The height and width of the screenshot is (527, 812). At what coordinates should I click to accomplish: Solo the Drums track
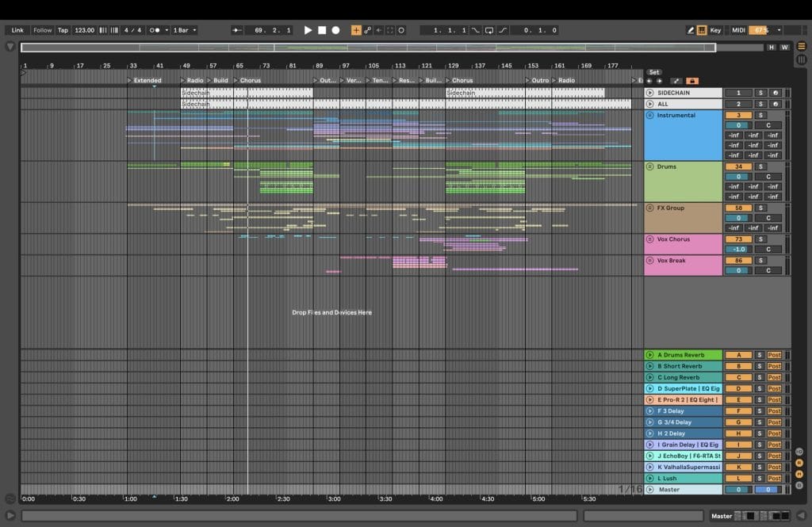click(760, 166)
